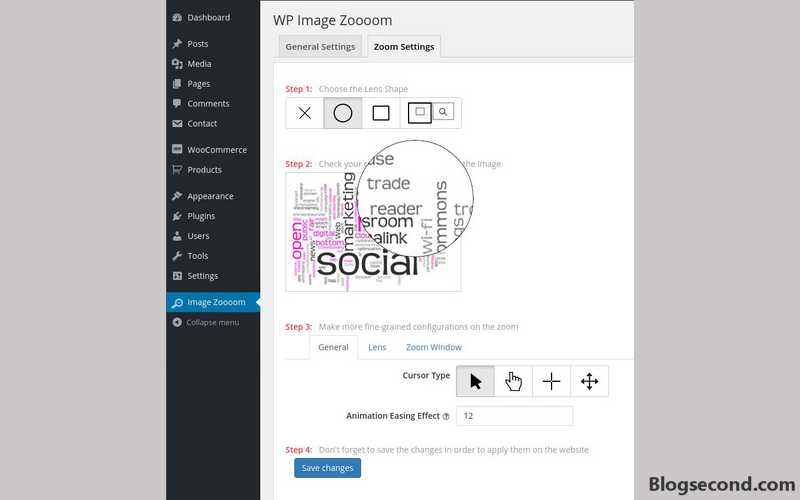
Task: Click the Collapse menu arrow icon
Action: coord(177,322)
